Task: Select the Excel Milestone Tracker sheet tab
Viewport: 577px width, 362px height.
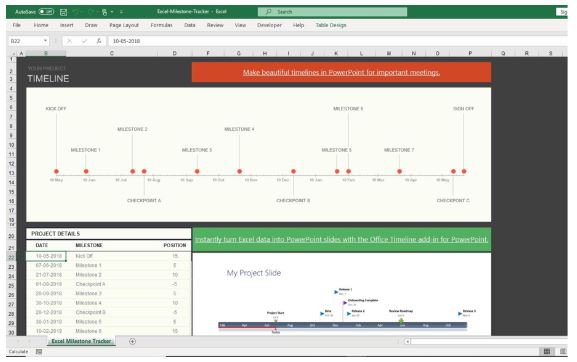Action: pyautogui.click(x=81, y=341)
